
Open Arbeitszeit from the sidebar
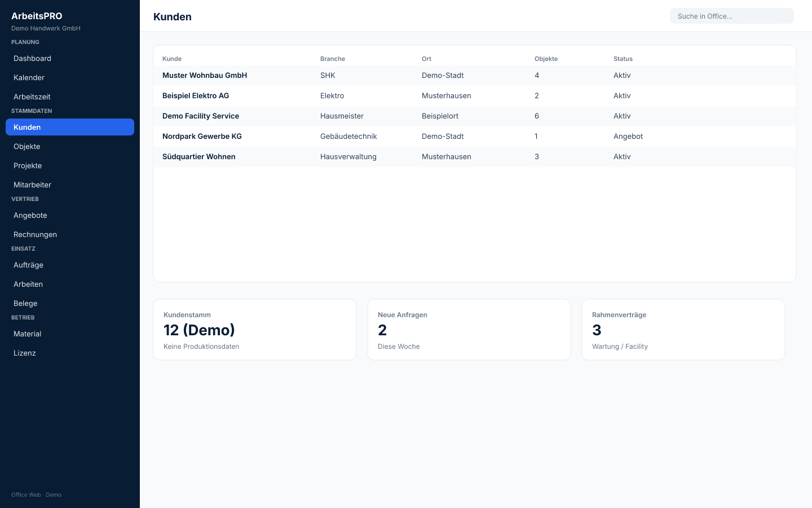coord(70,97)
